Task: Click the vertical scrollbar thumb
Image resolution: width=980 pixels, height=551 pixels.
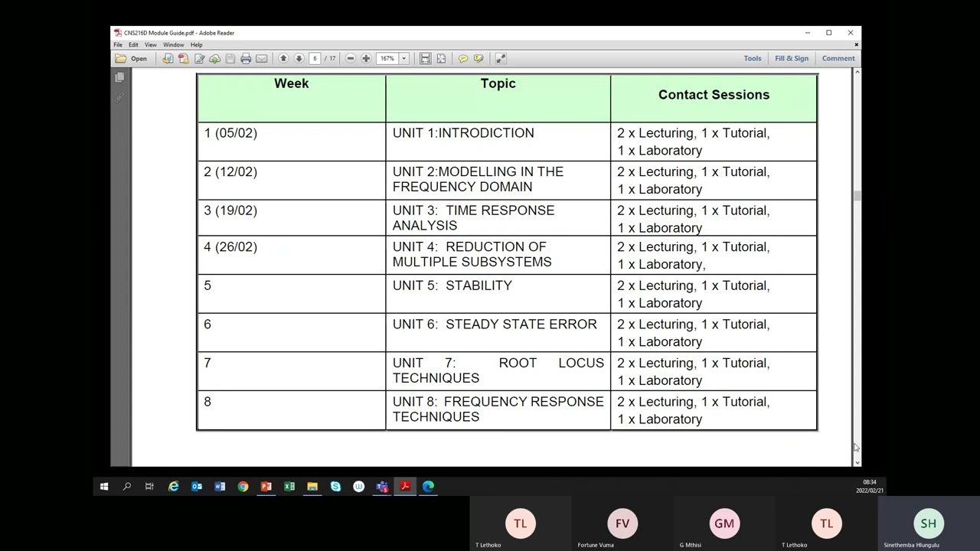Action: pyautogui.click(x=857, y=197)
